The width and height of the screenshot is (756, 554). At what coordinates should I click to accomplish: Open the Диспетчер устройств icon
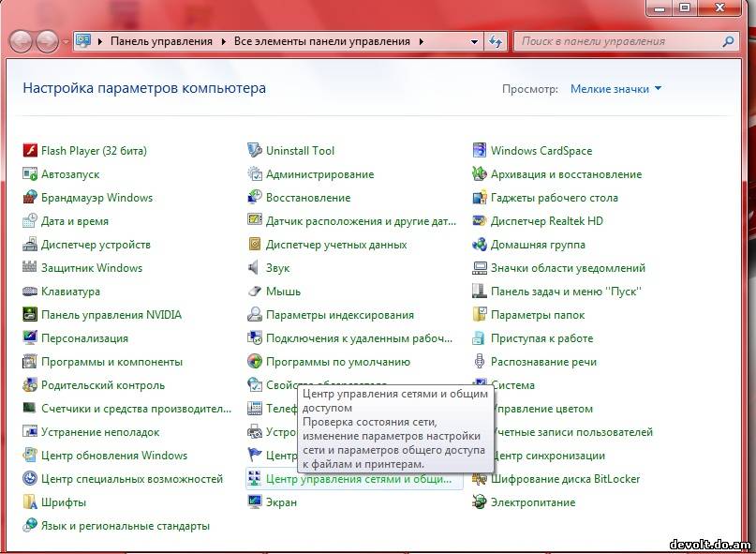(30, 244)
